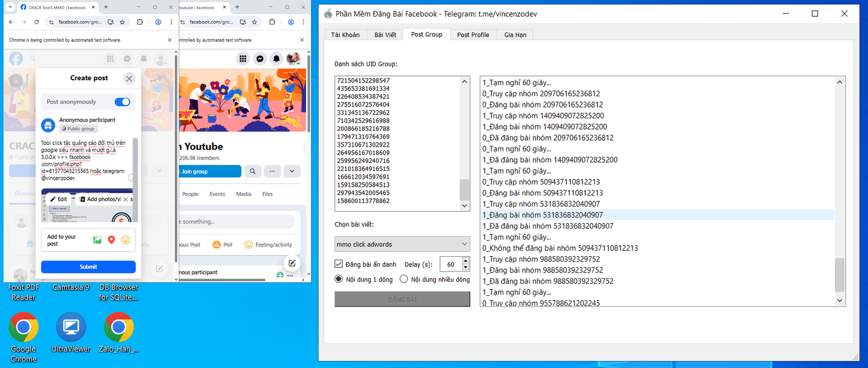Open the Files tab of the Youtube group
This screenshot has width=868, height=368.
click(267, 194)
